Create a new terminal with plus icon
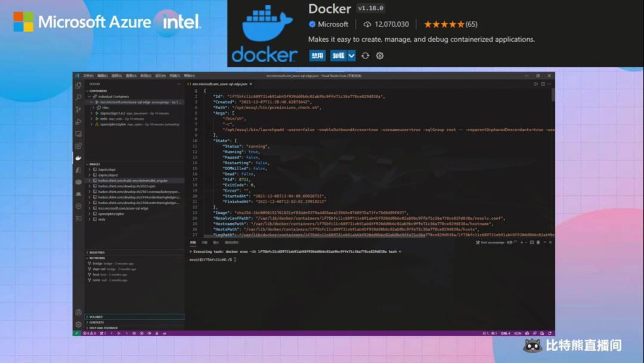The width and height of the screenshot is (644, 363). click(x=522, y=242)
